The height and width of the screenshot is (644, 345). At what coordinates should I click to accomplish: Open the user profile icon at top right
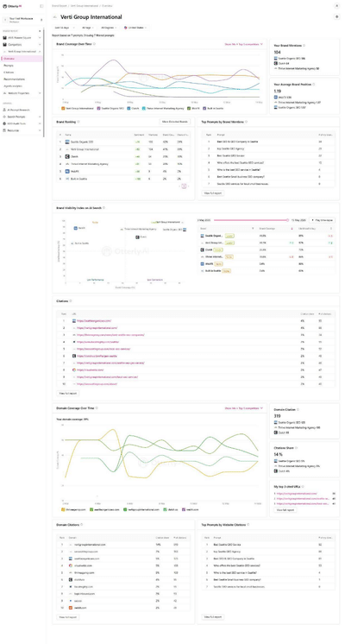(336, 6)
